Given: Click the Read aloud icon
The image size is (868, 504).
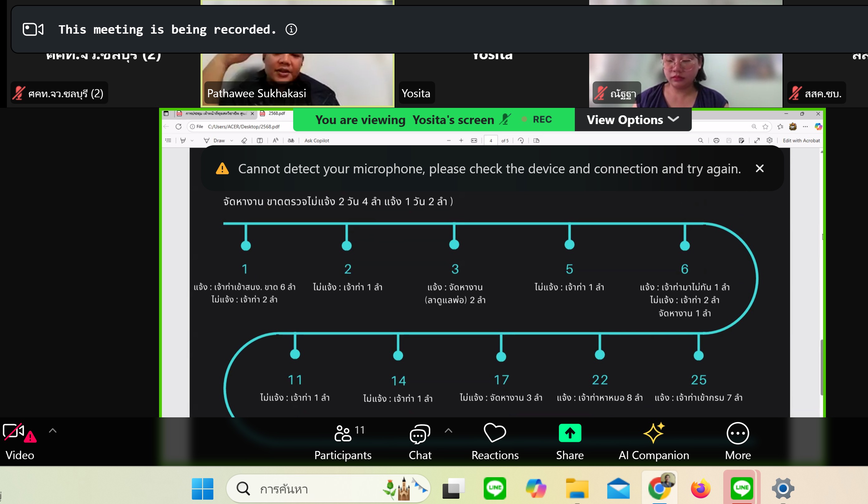Looking at the screenshot, I should pyautogui.click(x=275, y=141).
